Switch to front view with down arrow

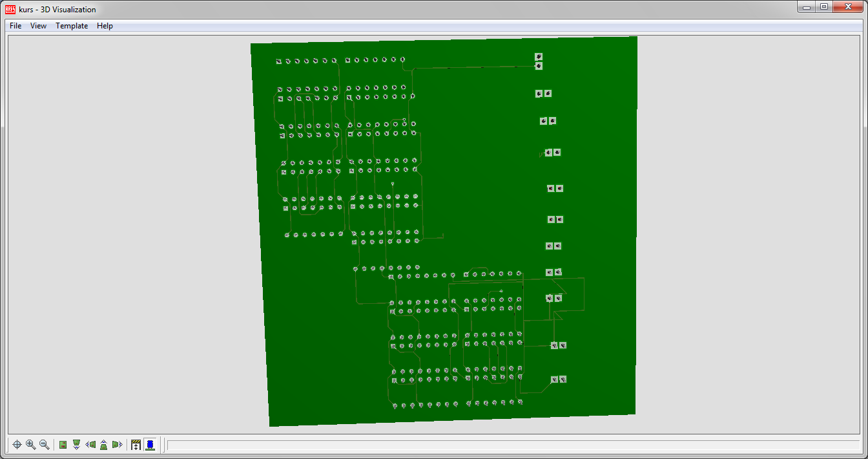(76, 445)
